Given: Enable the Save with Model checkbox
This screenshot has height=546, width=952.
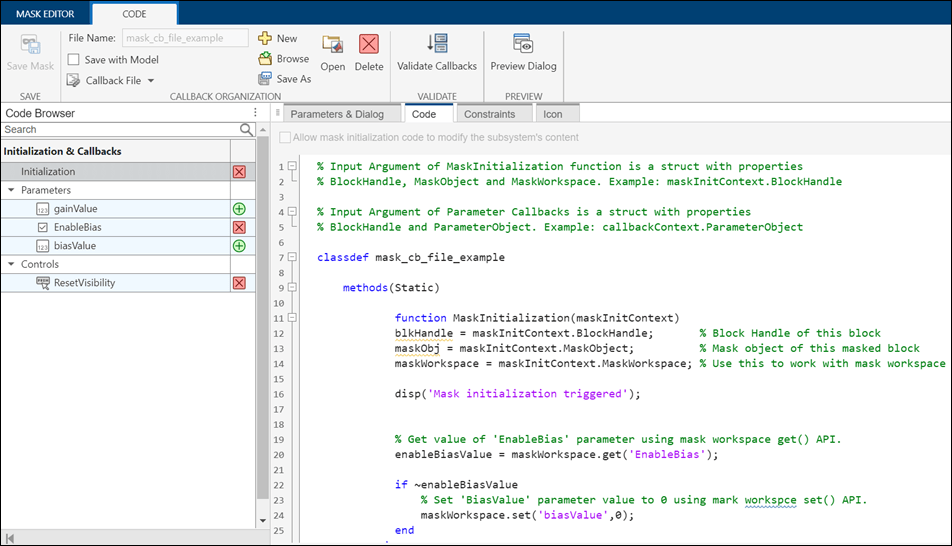Looking at the screenshot, I should tap(74, 60).
